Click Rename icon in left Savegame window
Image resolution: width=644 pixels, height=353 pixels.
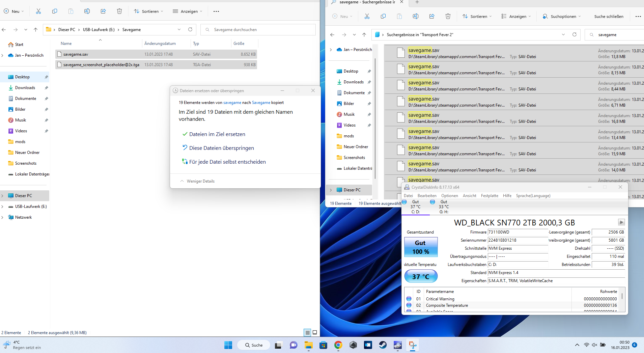(87, 11)
